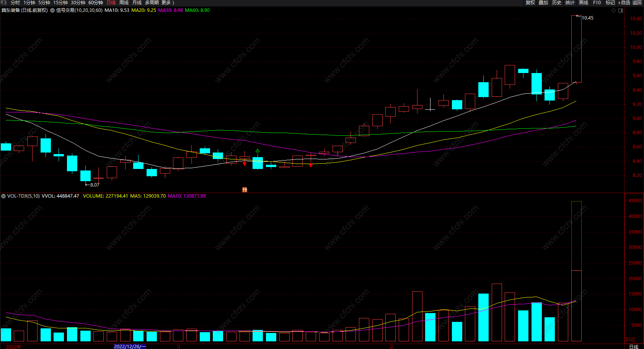Viewport: 644px width, 349px height.
Task: Click the 标记 mark button
Action: pyautogui.click(x=610, y=3)
